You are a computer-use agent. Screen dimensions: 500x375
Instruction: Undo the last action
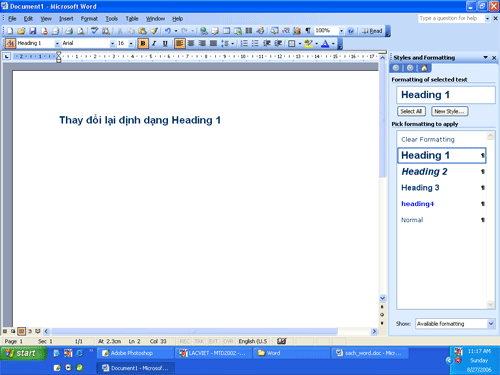coord(168,31)
